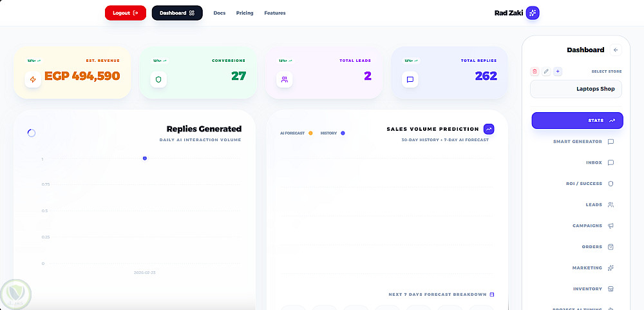Click the chat icon on Total Replies card

click(x=410, y=79)
